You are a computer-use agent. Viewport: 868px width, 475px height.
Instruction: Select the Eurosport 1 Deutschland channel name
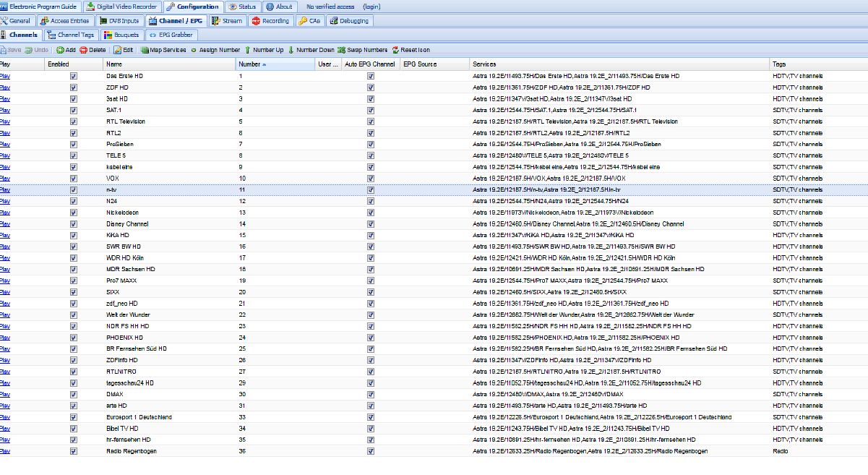coord(138,417)
